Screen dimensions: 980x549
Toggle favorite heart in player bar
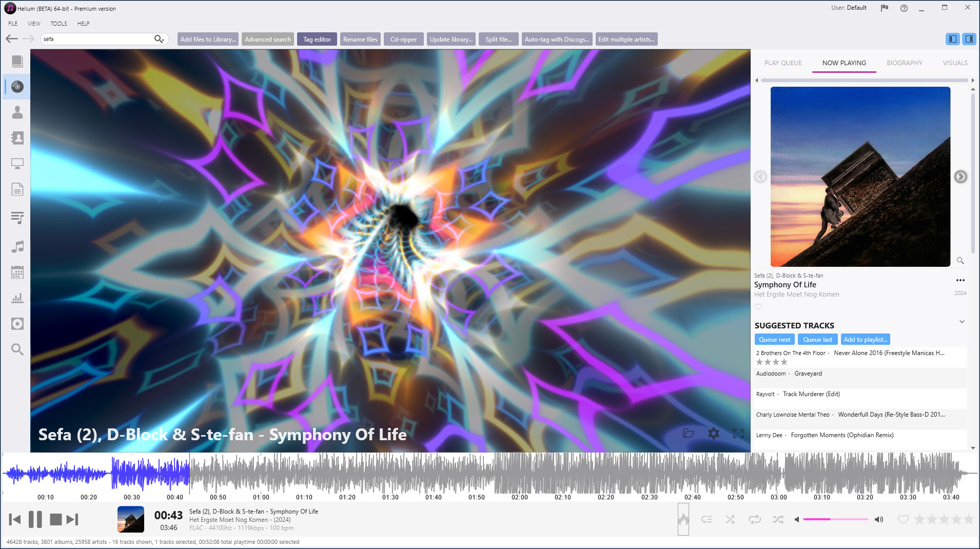pos(903,519)
